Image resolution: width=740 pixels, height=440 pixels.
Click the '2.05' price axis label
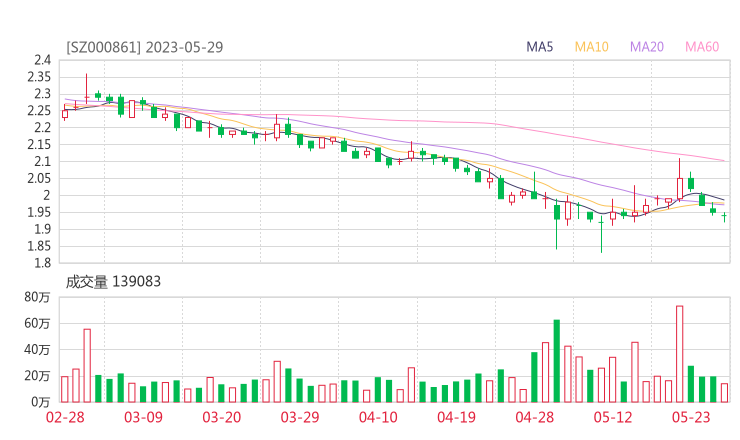(39, 178)
